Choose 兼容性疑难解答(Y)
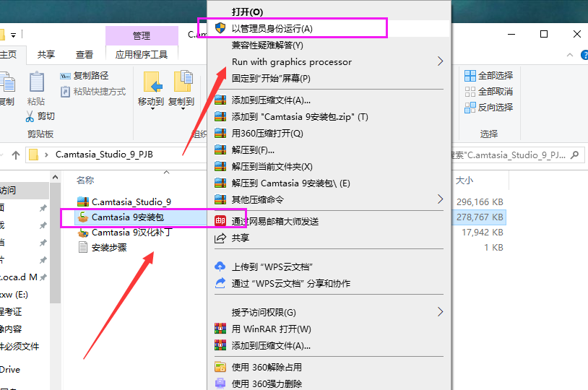This screenshot has height=390, width=588. pos(267,45)
